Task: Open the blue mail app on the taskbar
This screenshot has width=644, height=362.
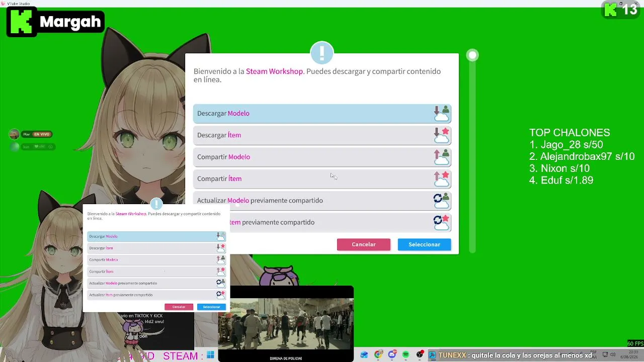Action: point(364,355)
